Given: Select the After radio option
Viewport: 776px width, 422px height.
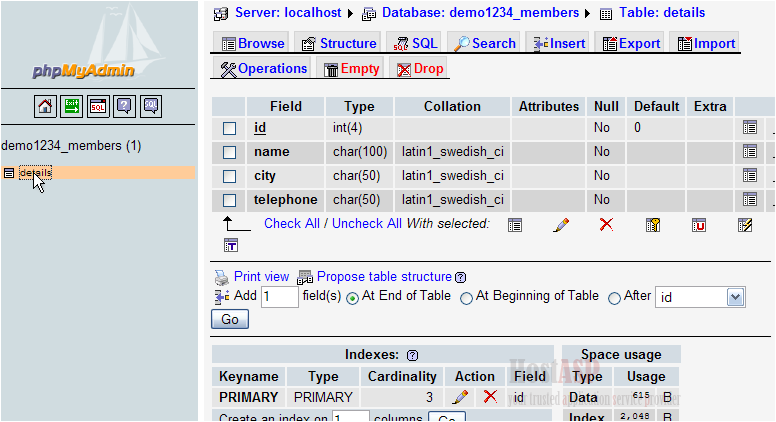Looking at the screenshot, I should [614, 298].
